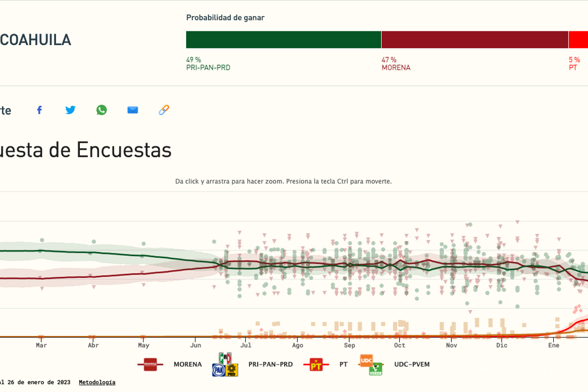Click the MORENA party logo in the legend
Image resolution: width=588 pixels, height=392 pixels.
point(150,365)
